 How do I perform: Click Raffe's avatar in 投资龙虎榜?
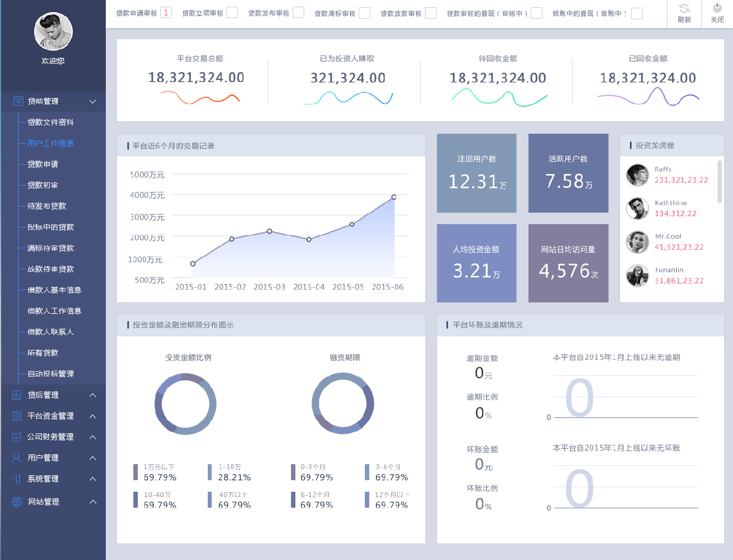638,175
